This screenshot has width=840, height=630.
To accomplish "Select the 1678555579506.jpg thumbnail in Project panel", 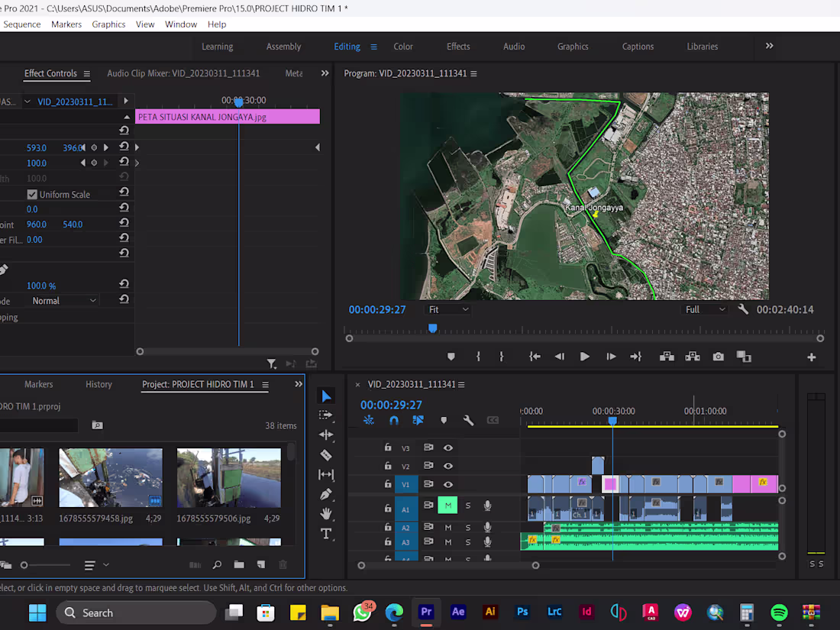I will 228,477.
